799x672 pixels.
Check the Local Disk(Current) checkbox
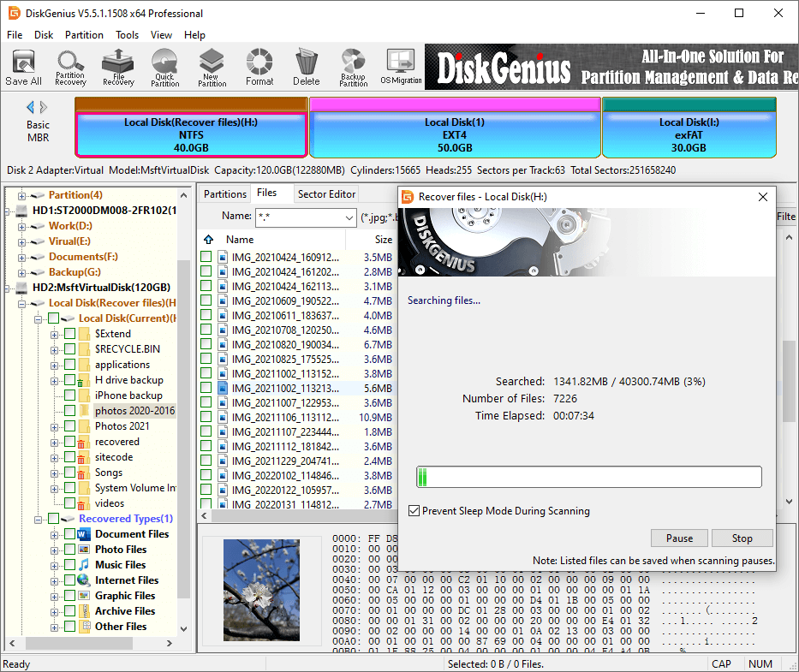click(53, 318)
